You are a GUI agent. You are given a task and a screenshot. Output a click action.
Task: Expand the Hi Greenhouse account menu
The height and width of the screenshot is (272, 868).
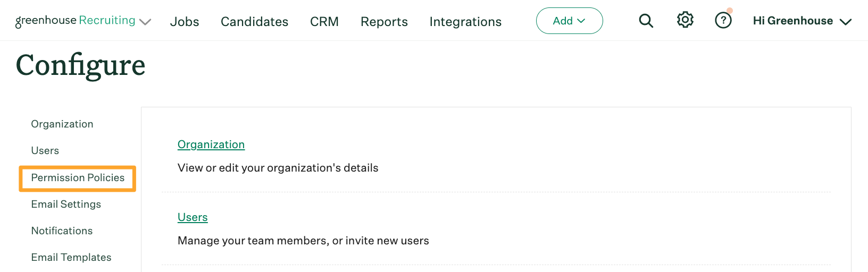pos(802,21)
